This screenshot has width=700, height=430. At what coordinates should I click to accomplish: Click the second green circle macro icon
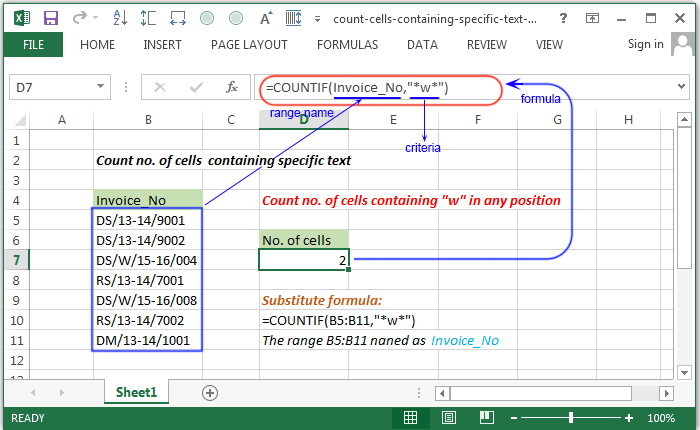click(x=236, y=18)
